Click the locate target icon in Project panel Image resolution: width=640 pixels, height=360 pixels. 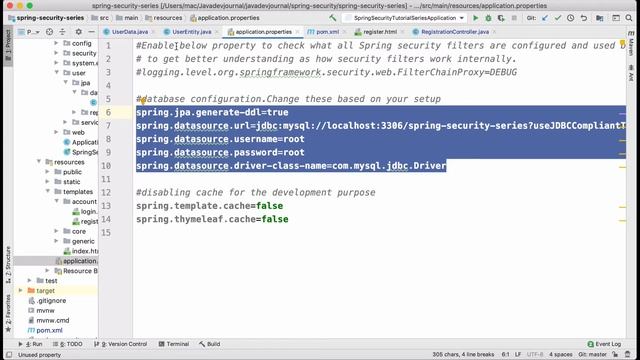[x=49, y=32]
